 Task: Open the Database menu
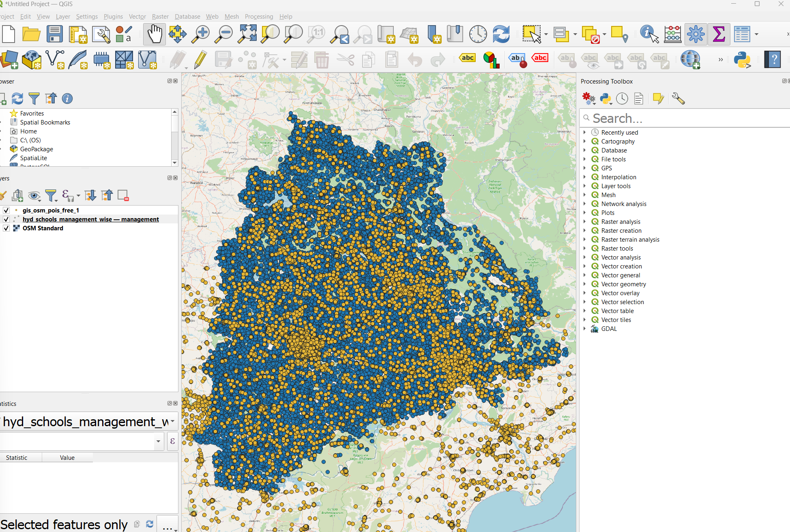[x=187, y=17]
